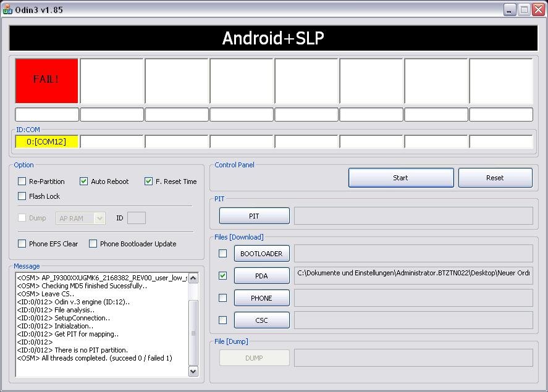Uncheck the PDA file checkbox
The height and width of the screenshot is (392, 548).
[222, 276]
